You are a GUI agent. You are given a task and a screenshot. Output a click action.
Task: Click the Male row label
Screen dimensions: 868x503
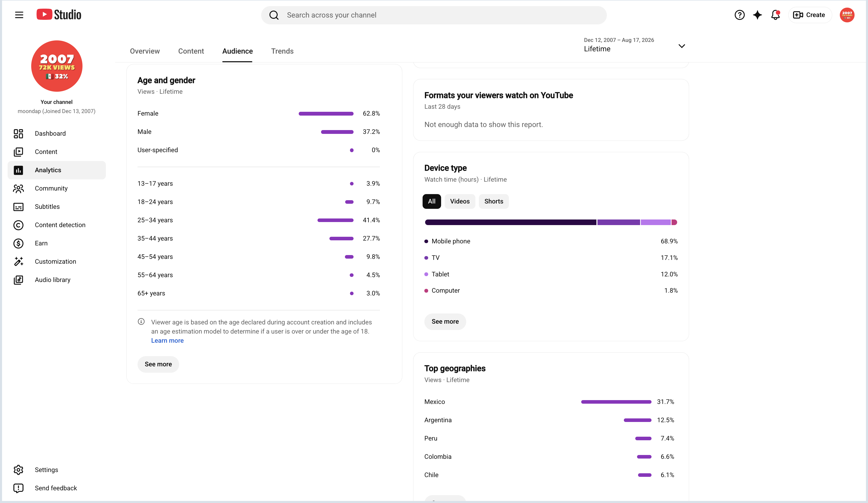pos(144,132)
